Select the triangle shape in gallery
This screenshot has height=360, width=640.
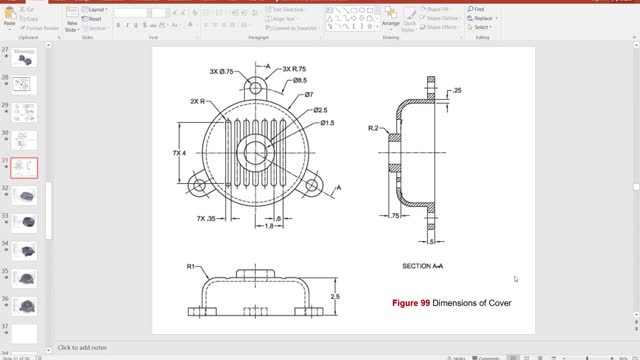(329, 18)
